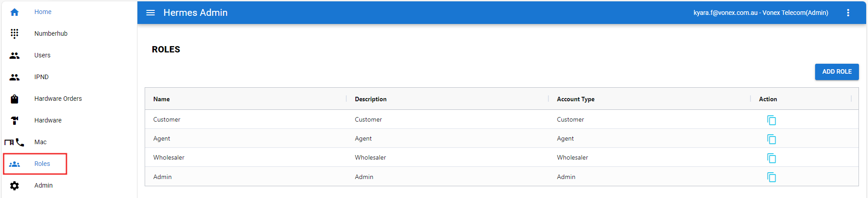Click the Hardware Orders bag icon
The width and height of the screenshot is (868, 198).
(x=14, y=99)
